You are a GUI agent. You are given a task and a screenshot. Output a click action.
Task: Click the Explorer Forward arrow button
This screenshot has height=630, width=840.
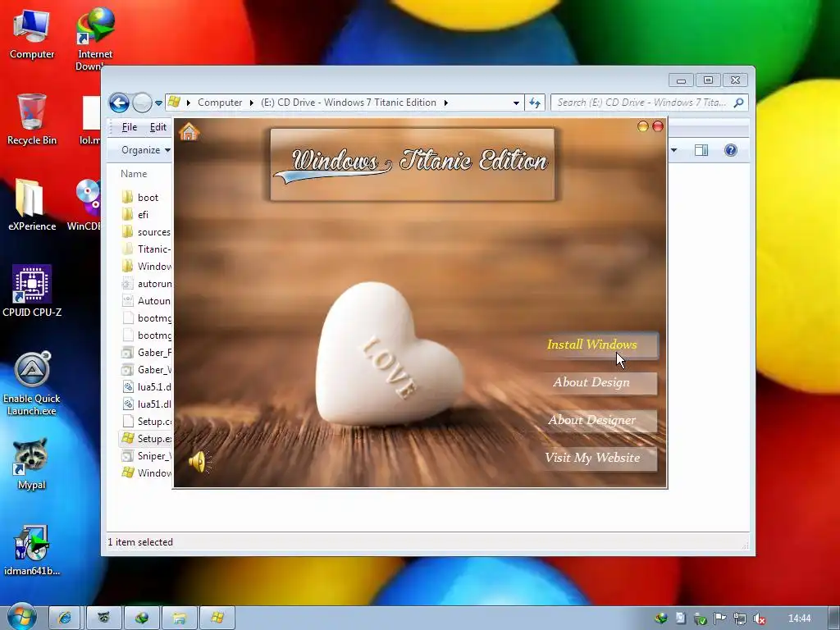click(x=142, y=103)
